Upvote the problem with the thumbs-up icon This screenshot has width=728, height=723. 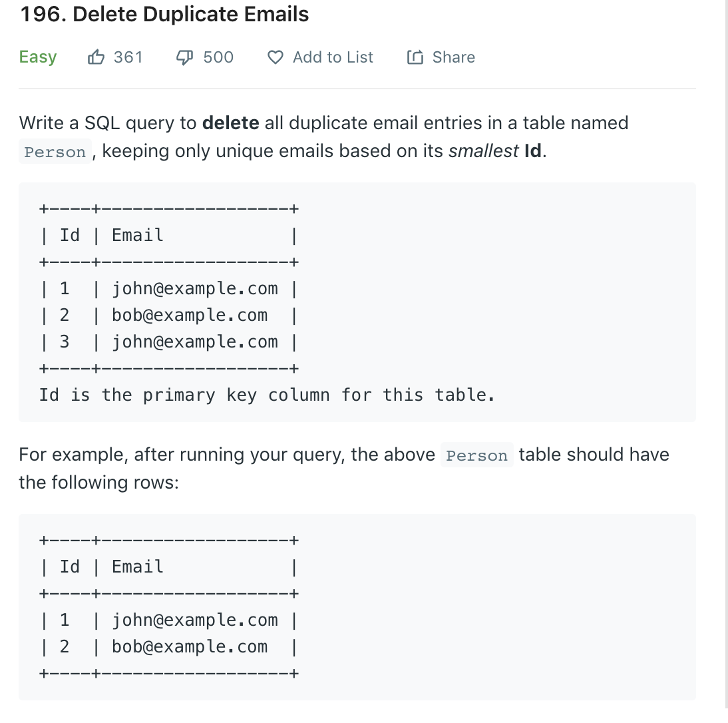pos(96,57)
